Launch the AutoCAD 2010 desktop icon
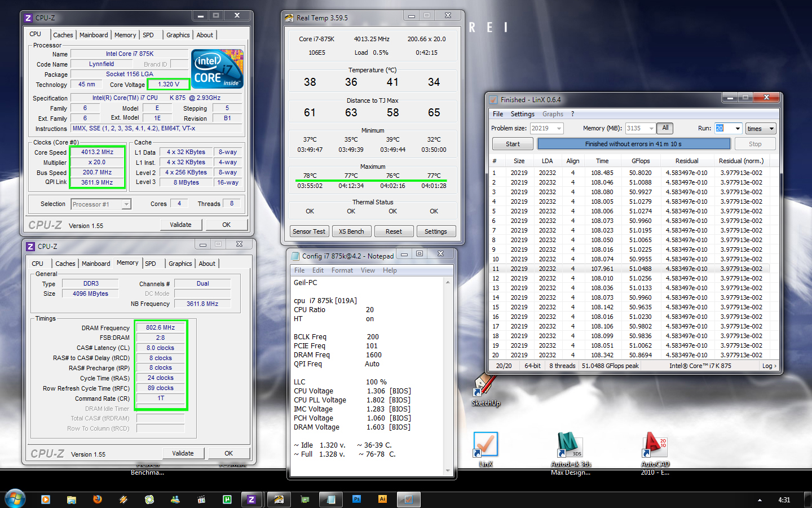 pyautogui.click(x=655, y=446)
